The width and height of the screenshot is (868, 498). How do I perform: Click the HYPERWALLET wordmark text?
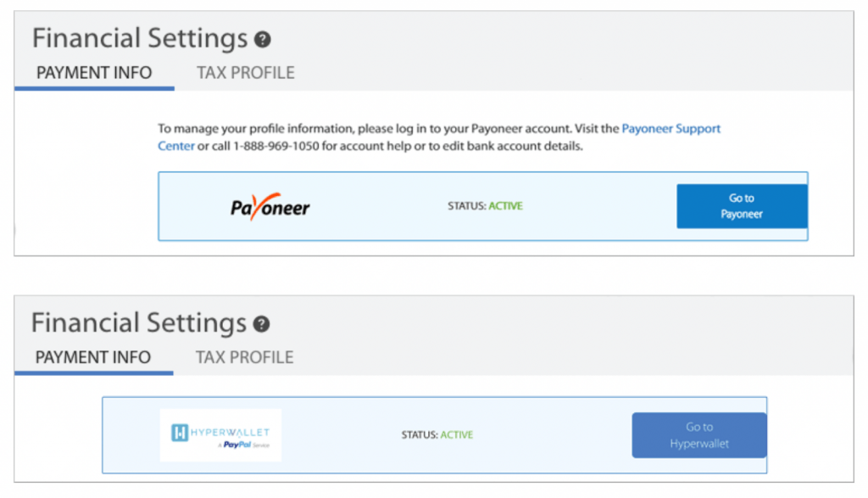pyautogui.click(x=230, y=431)
